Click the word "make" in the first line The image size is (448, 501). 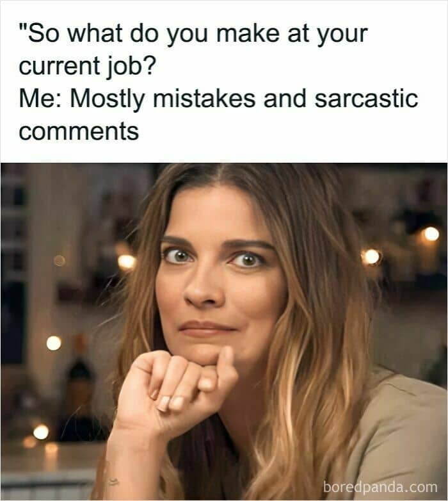(x=248, y=33)
